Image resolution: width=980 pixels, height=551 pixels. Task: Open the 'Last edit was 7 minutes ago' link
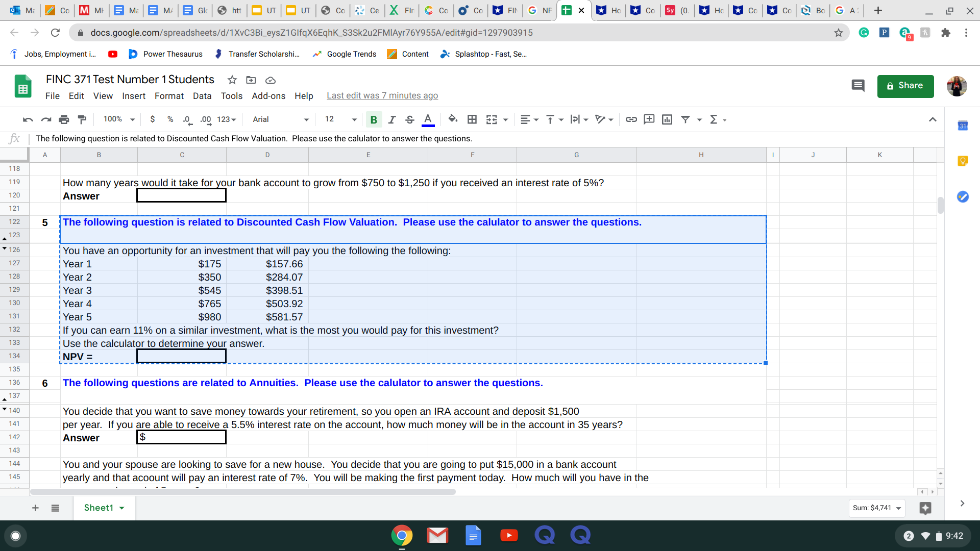point(382,96)
